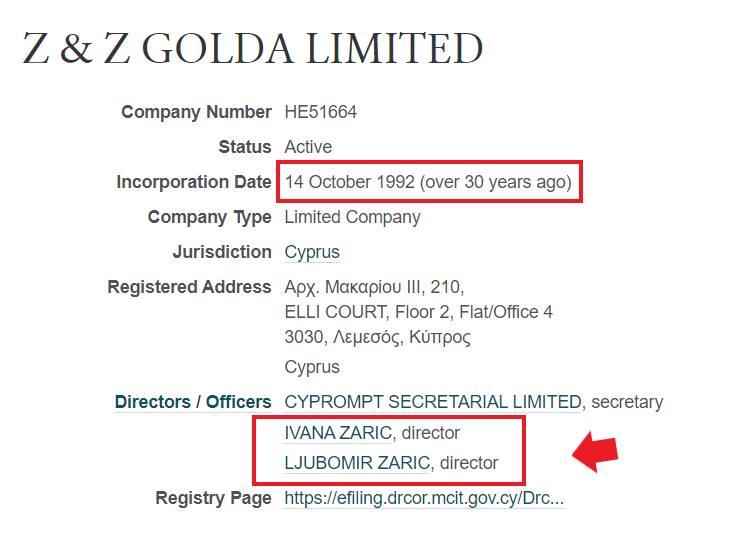This screenshot has width=742, height=535.
Task: Click the red arrow annotation icon
Action: pos(595,452)
